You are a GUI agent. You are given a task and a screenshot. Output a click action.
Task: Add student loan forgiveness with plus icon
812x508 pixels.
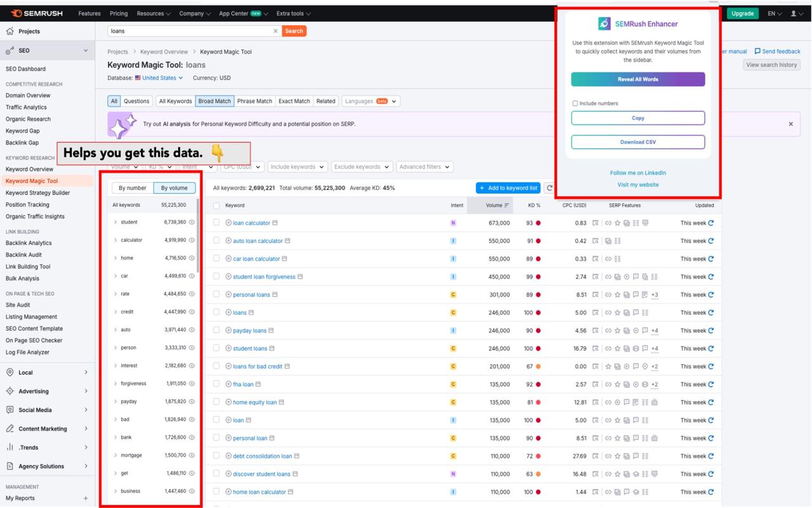228,277
